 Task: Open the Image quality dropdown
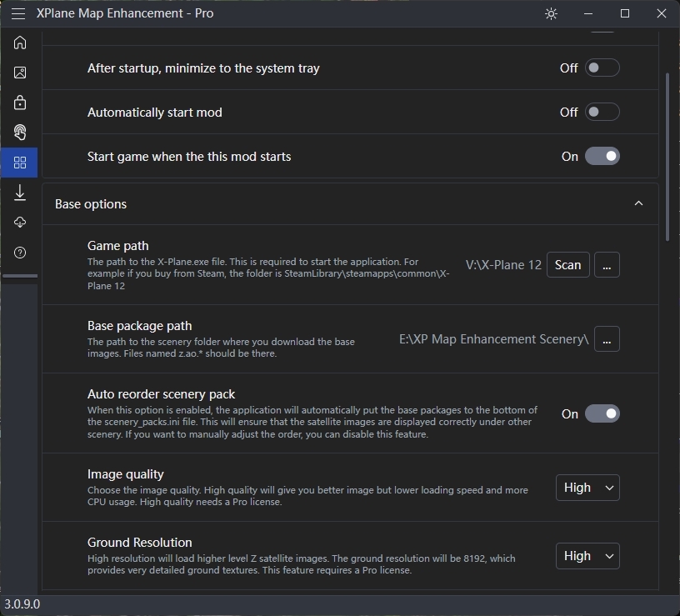pos(587,488)
